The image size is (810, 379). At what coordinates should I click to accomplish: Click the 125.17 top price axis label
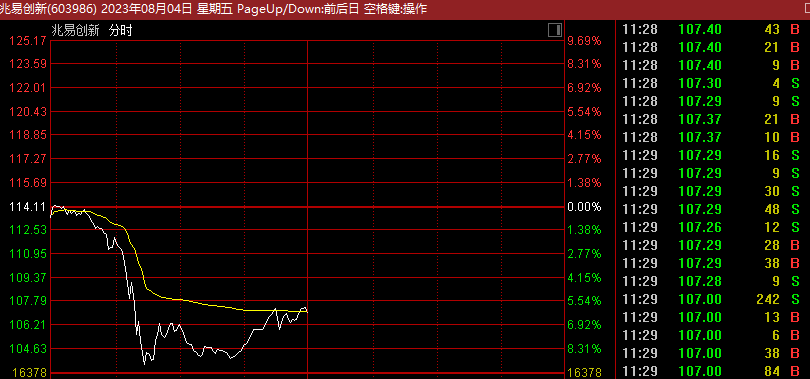(x=28, y=40)
